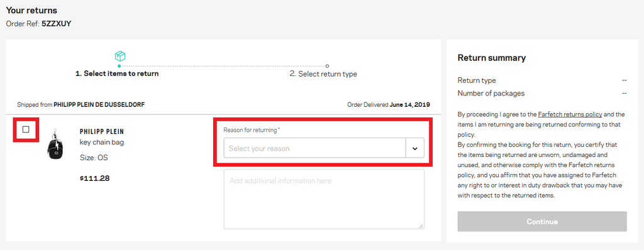The height and width of the screenshot is (250, 644).
Task: Go to step '2. Select return type'
Action: 323,74
